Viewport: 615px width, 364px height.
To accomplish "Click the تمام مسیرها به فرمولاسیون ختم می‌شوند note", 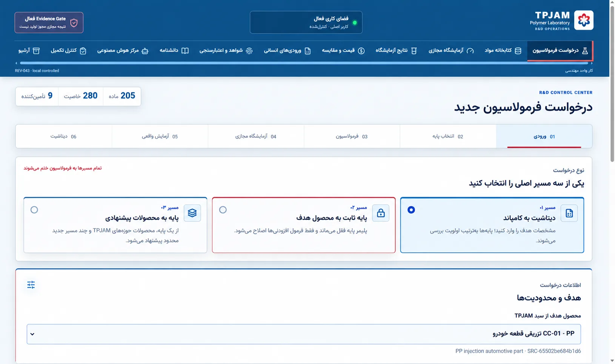I will click(63, 168).
